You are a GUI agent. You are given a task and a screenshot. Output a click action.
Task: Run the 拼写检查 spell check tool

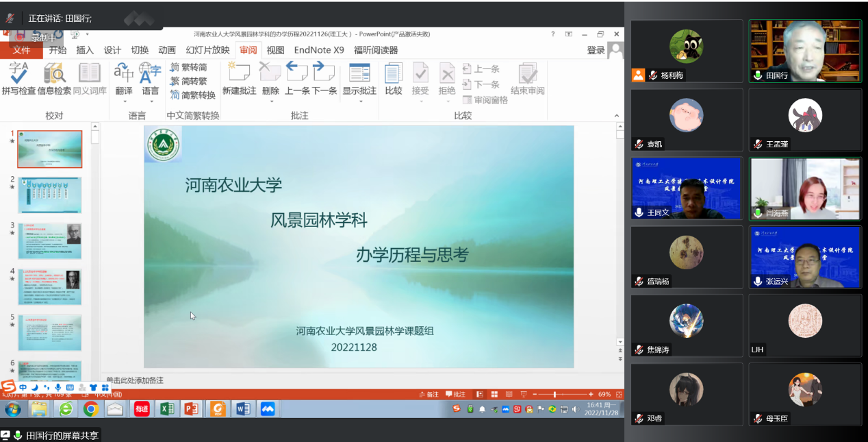pos(18,78)
